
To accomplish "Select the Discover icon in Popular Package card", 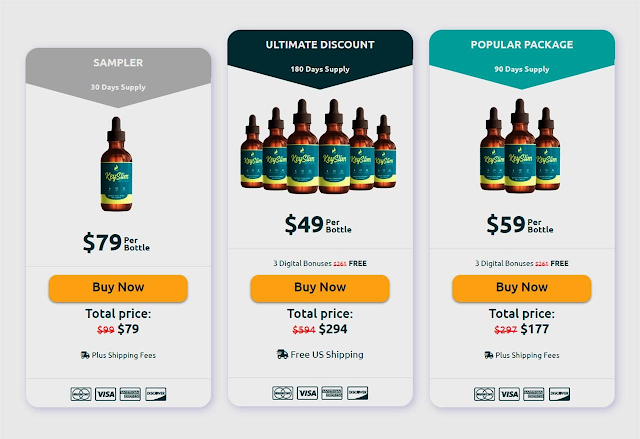I will click(559, 394).
